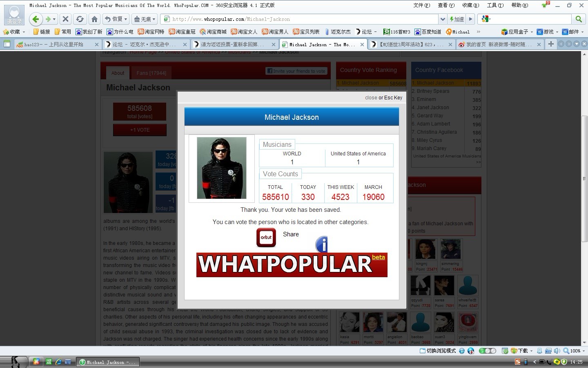
Task: Click the green Back arrow button
Action: [36, 19]
